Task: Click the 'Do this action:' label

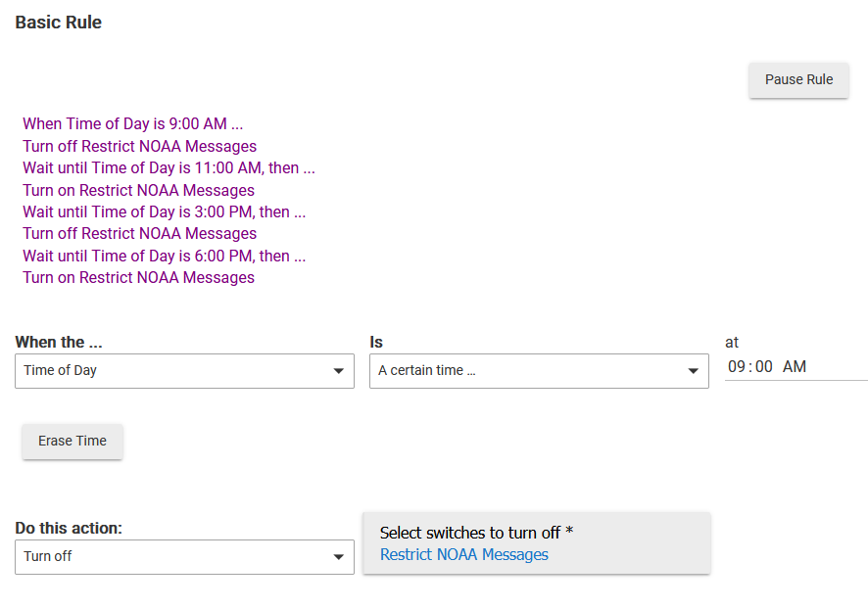Action: (69, 529)
